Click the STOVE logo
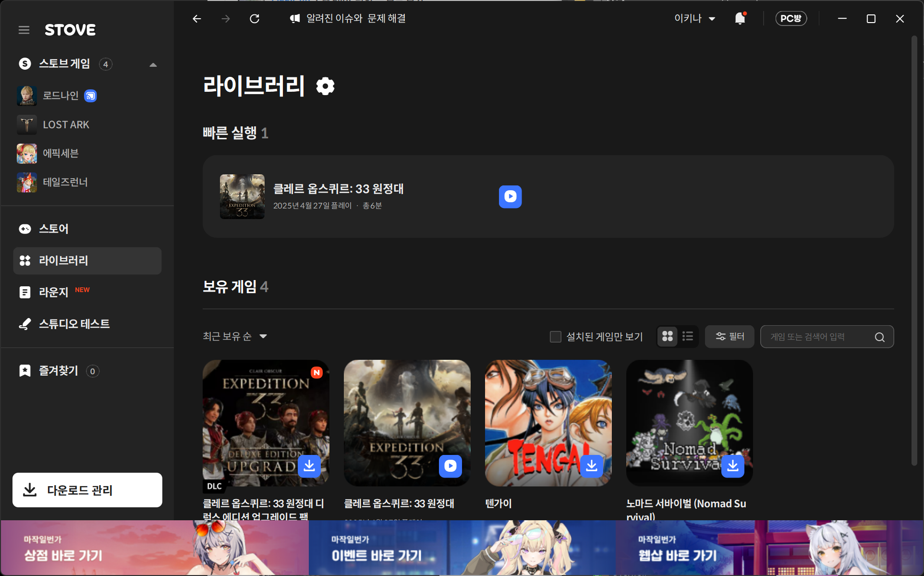This screenshot has width=924, height=576. (70, 30)
